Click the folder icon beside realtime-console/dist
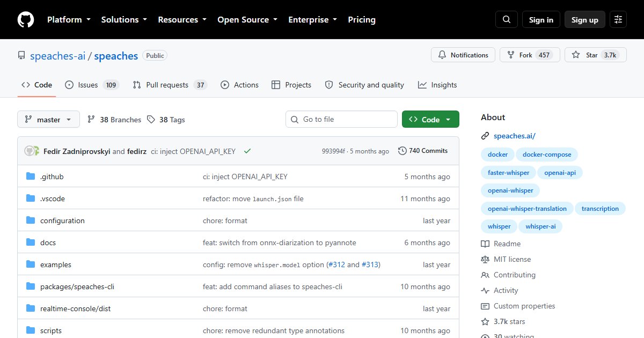This screenshot has height=338, width=644. [x=31, y=308]
